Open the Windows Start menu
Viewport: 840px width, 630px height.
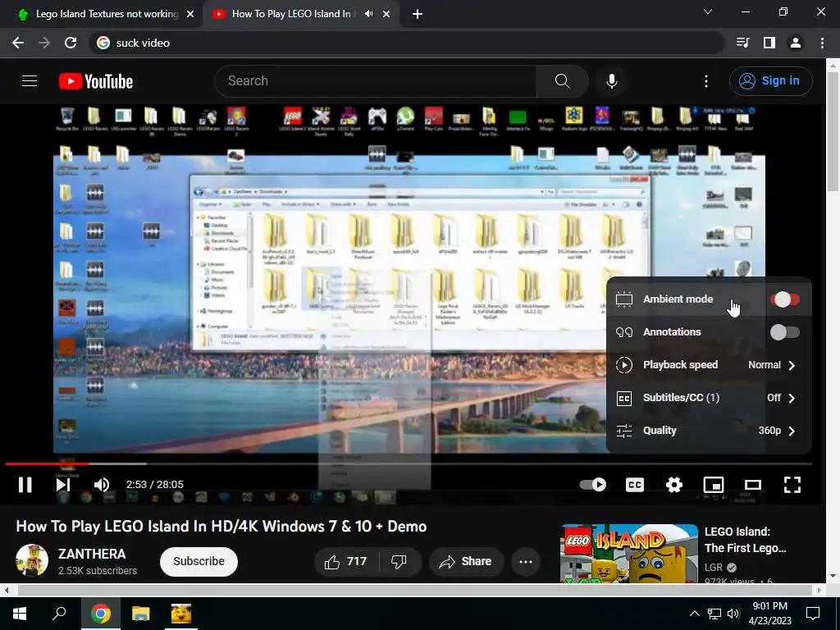pos(20,614)
